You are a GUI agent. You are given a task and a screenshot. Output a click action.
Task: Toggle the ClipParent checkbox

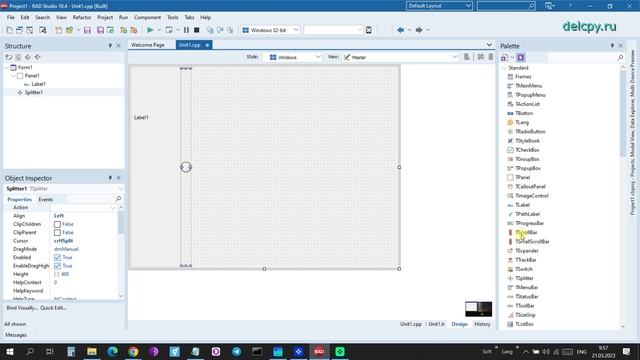57,232
